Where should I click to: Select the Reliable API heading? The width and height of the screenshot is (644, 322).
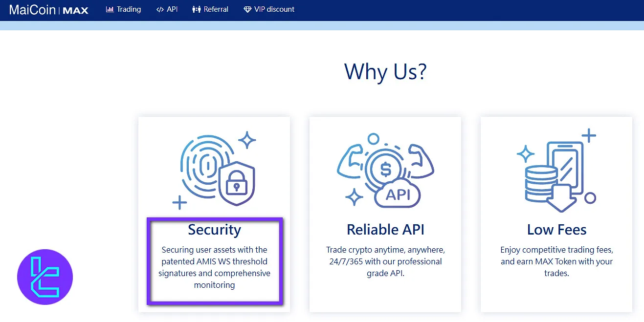coord(385,230)
